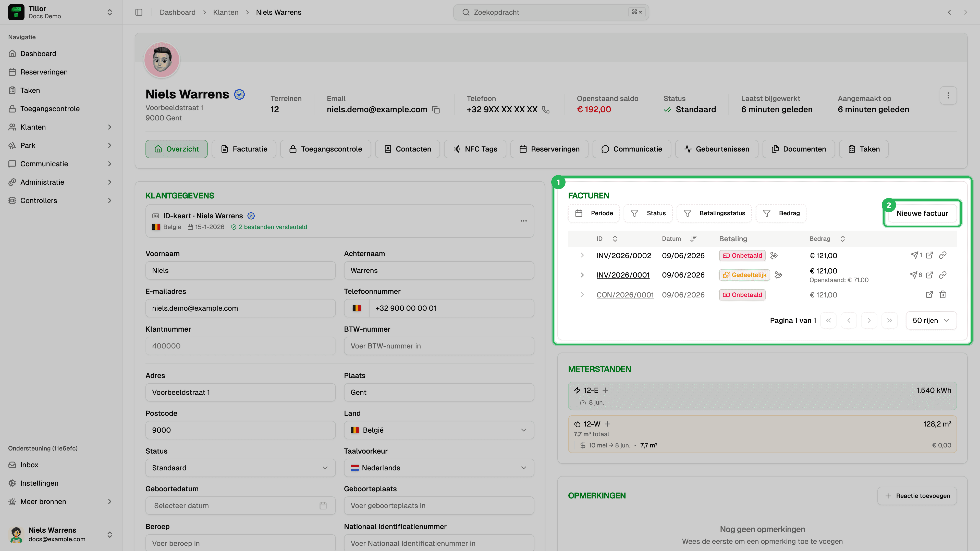Open the NFC Tags tab
The image size is (980, 551).
[x=475, y=149]
